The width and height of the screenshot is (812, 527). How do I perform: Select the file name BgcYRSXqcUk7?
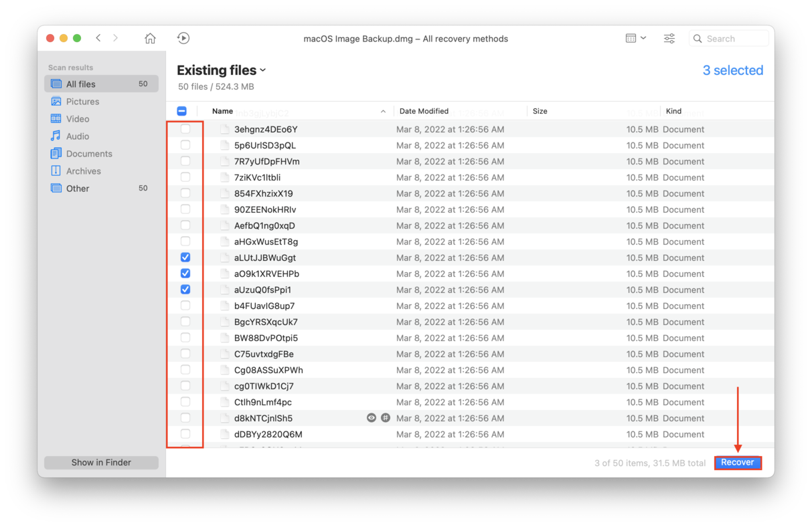click(x=266, y=322)
